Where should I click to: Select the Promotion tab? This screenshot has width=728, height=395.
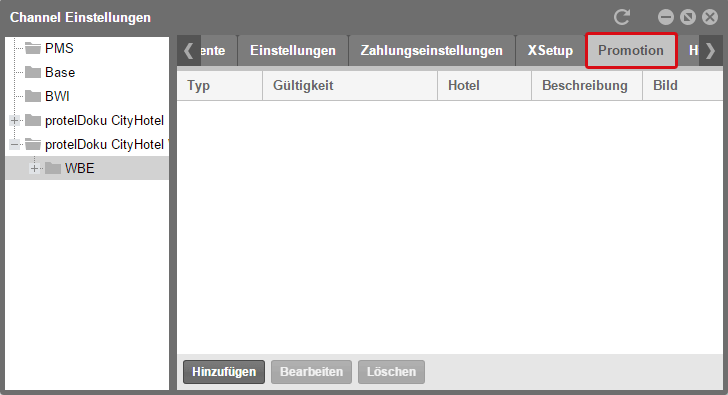631,51
